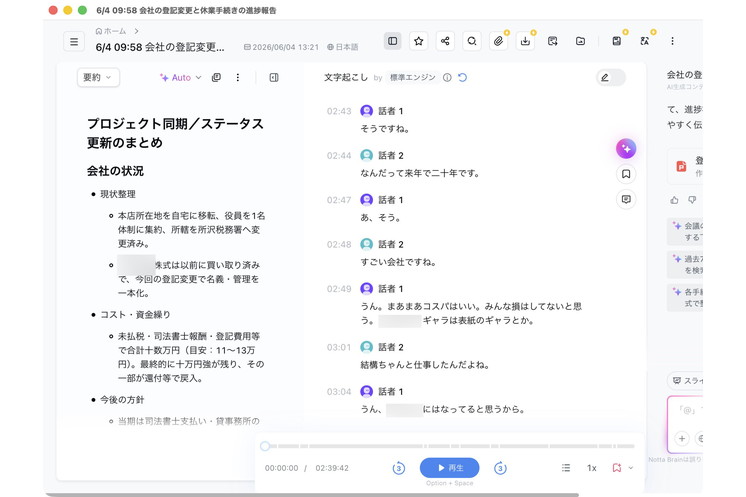Click transcript text なんだって来年で二十年です。

pyautogui.click(x=420, y=174)
